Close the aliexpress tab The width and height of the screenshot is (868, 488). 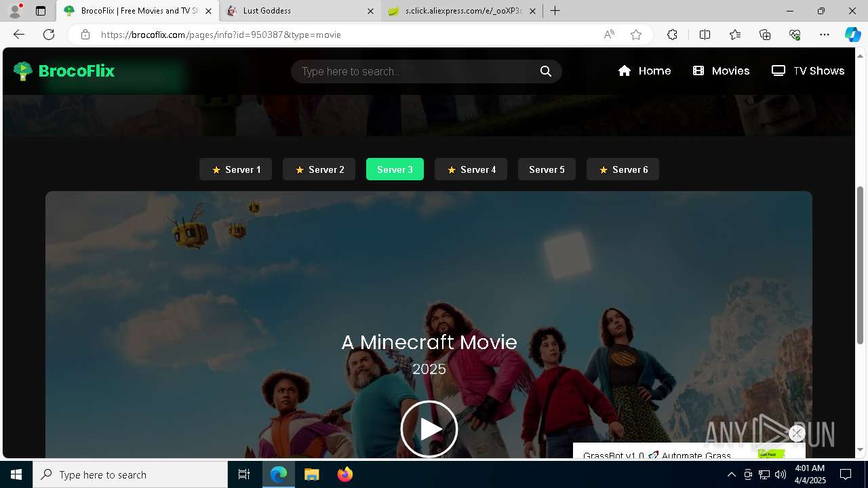tap(532, 11)
